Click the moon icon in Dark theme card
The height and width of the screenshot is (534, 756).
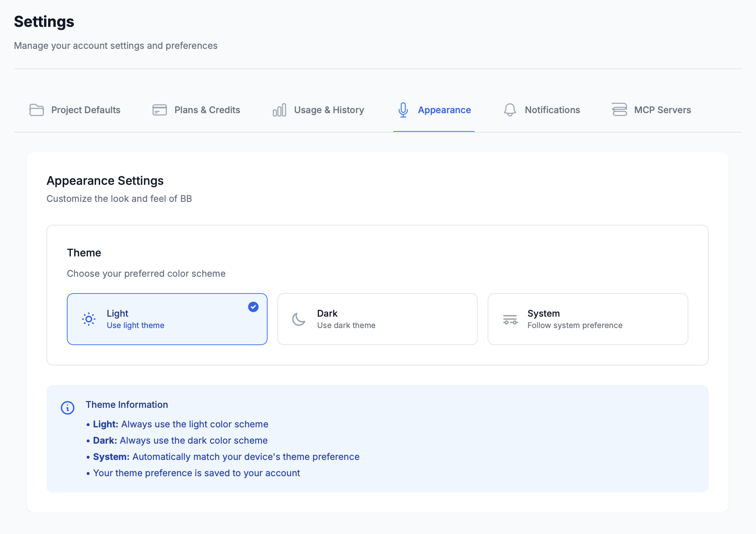(299, 319)
